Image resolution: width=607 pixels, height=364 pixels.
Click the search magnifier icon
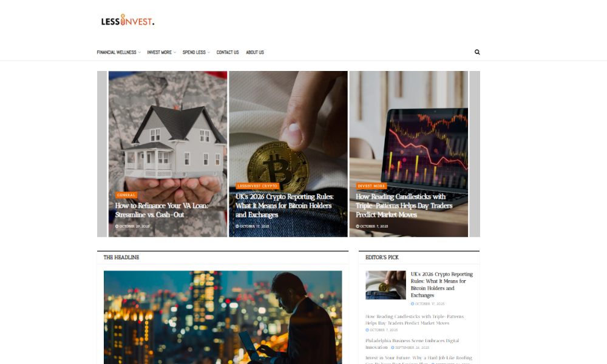(477, 52)
